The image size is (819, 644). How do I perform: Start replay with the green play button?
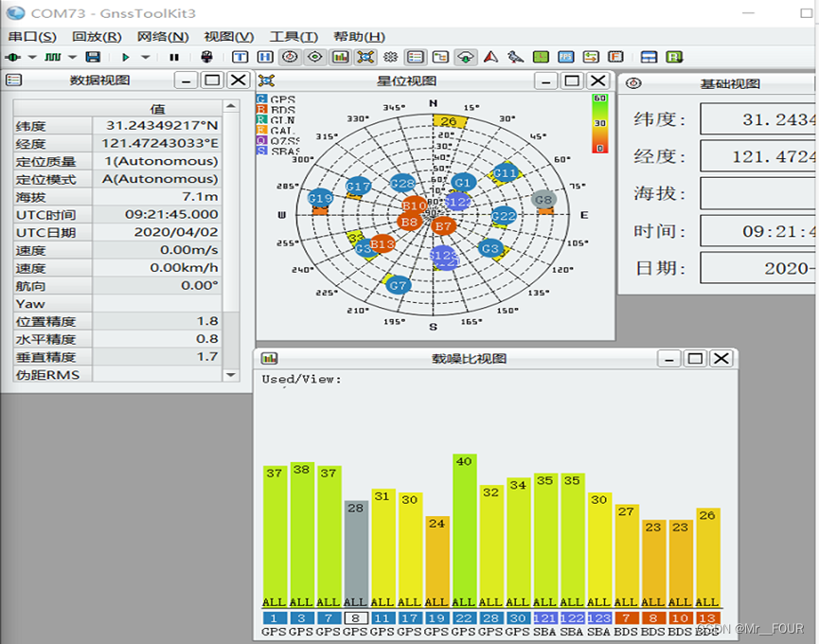(125, 57)
